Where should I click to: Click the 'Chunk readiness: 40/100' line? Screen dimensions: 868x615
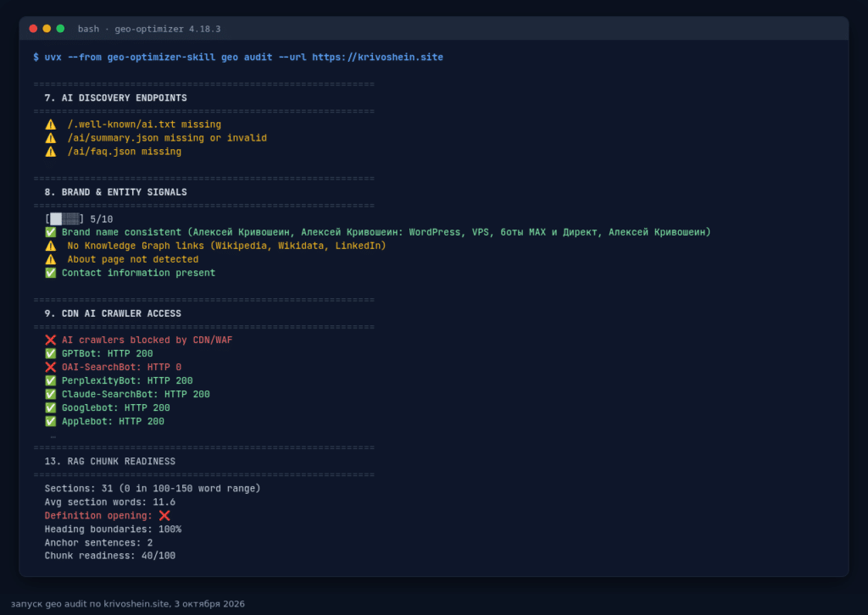coord(109,556)
